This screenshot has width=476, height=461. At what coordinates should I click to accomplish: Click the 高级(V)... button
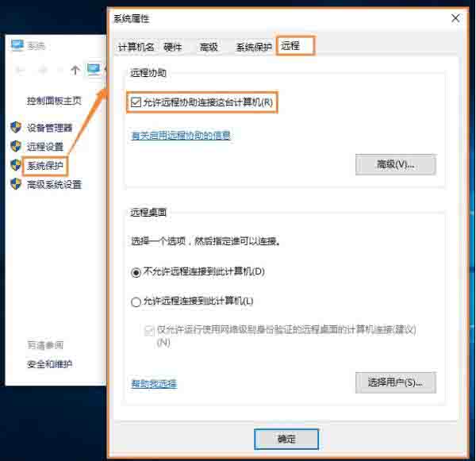395,164
